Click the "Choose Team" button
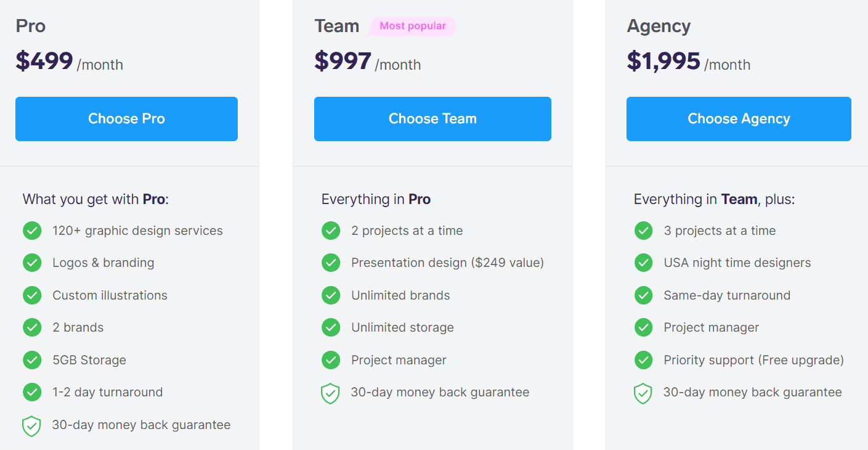 coord(432,118)
